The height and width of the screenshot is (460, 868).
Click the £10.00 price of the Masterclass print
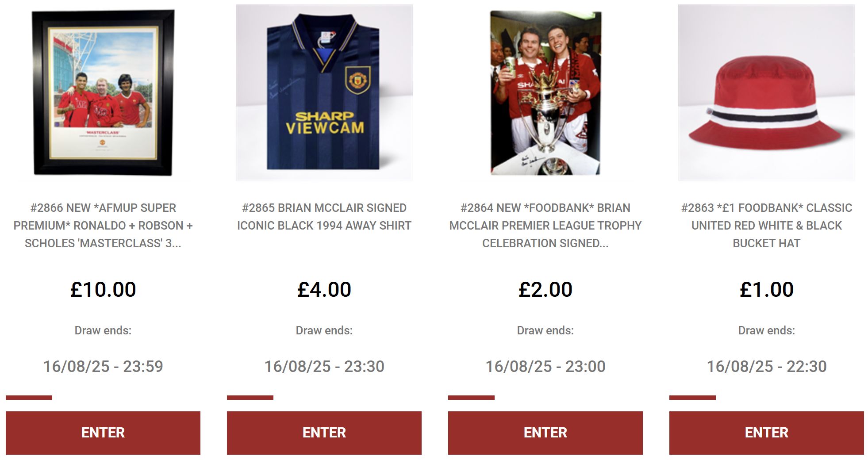(x=103, y=290)
